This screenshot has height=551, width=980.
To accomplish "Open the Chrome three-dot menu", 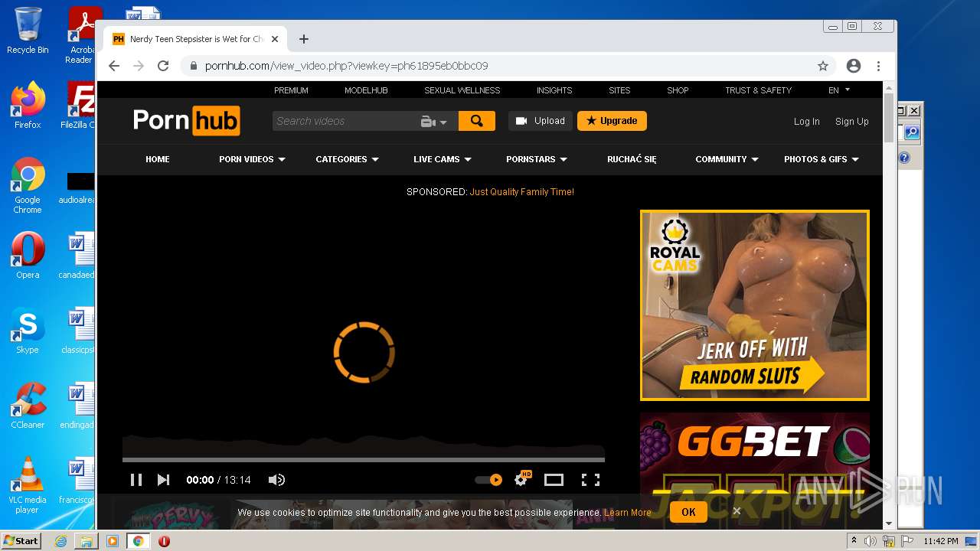I will (x=878, y=66).
